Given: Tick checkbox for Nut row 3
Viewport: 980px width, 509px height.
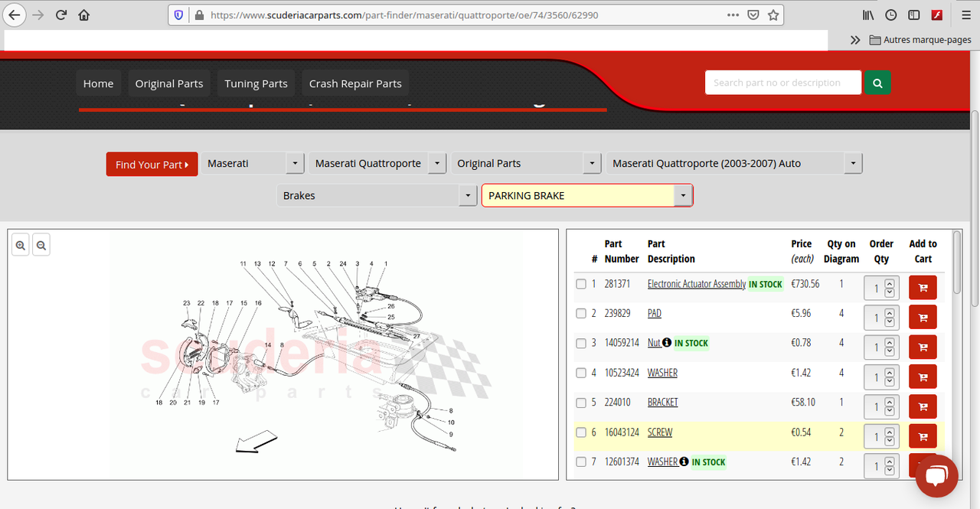Looking at the screenshot, I should tap(581, 344).
